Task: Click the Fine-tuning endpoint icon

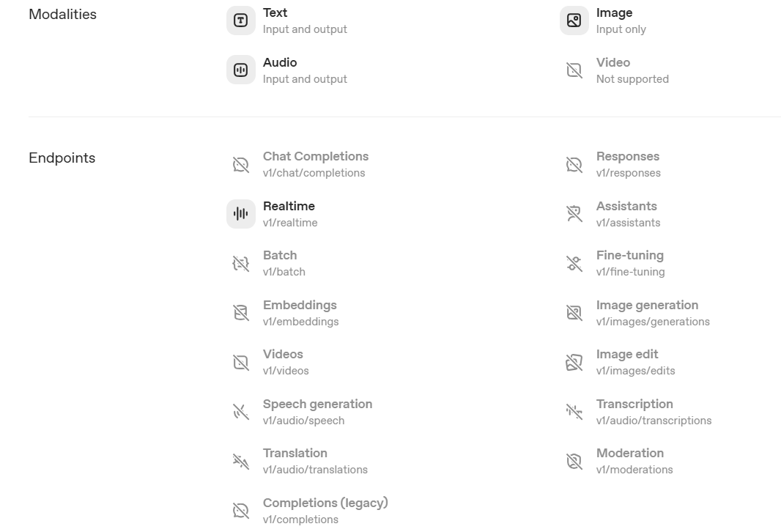Action: click(574, 263)
